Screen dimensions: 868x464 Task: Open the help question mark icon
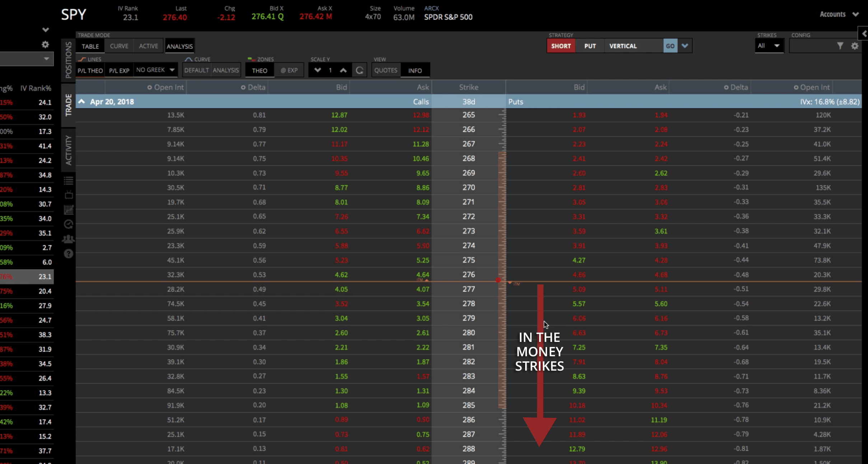(69, 254)
